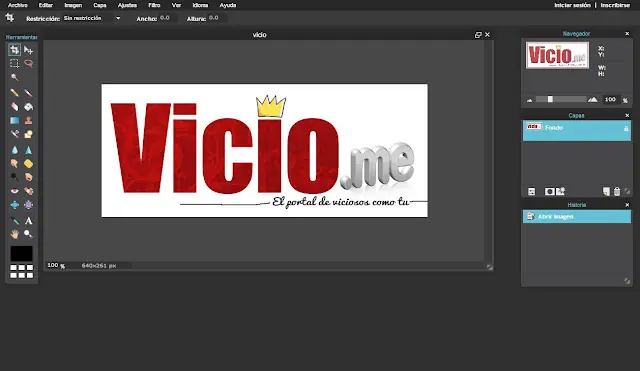Select the Sponge tool

click(28, 164)
